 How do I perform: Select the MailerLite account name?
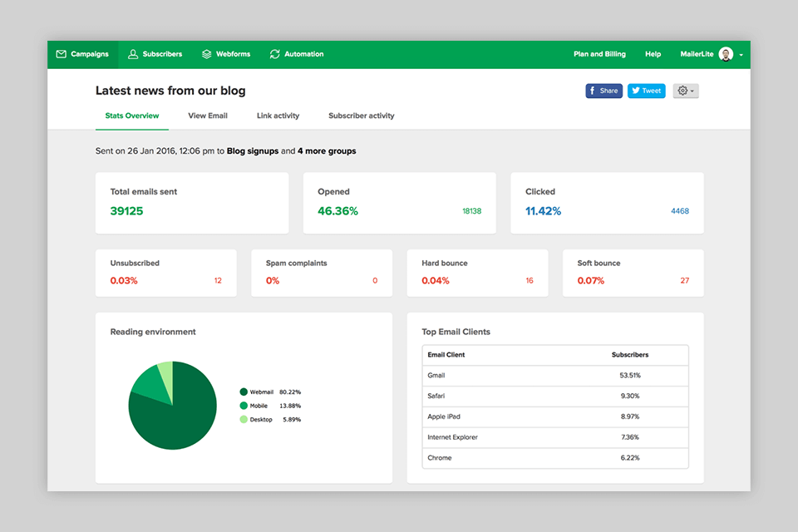pyautogui.click(x=697, y=54)
